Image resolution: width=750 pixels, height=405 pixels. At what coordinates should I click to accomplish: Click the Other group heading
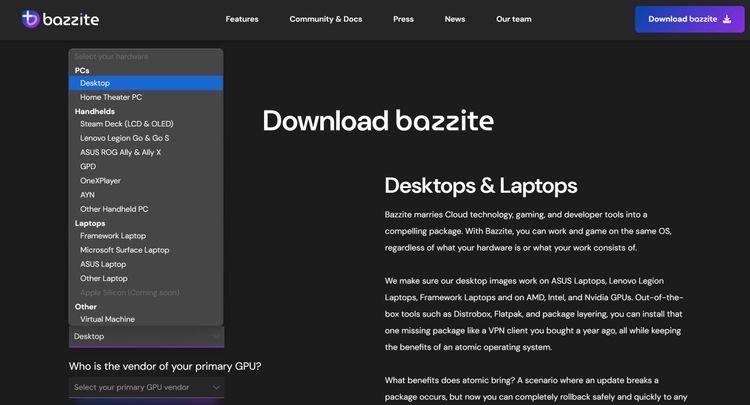click(x=86, y=306)
